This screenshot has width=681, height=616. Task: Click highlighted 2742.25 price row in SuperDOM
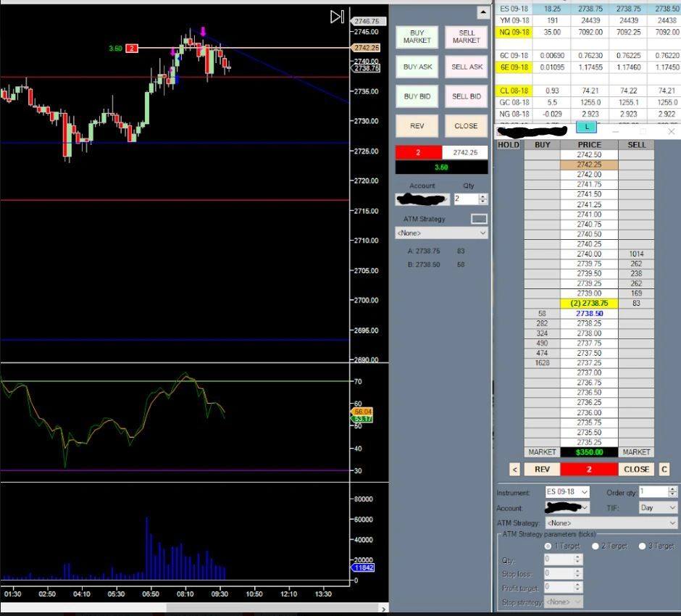pos(589,165)
